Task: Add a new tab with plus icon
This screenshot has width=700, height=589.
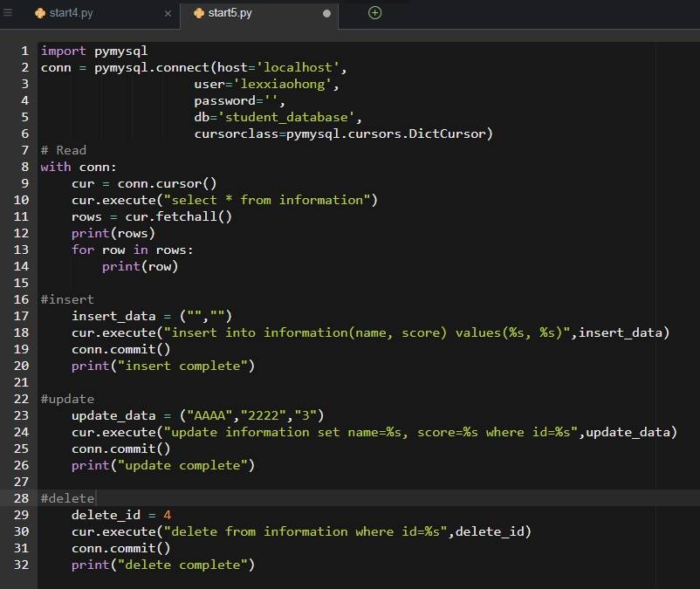Action: 374,13
